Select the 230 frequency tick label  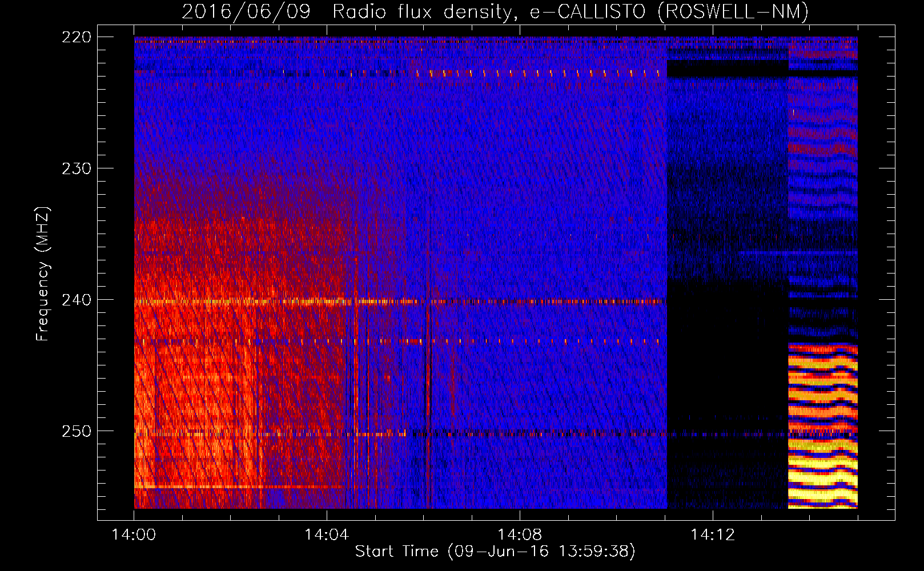[x=77, y=168]
